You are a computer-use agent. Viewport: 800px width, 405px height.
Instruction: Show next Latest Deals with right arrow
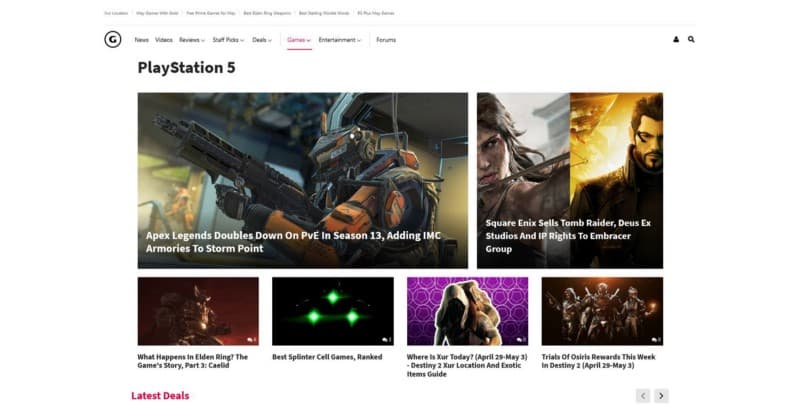pos(661,395)
